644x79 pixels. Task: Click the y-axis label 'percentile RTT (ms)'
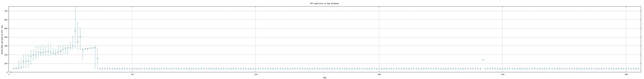(2, 40)
